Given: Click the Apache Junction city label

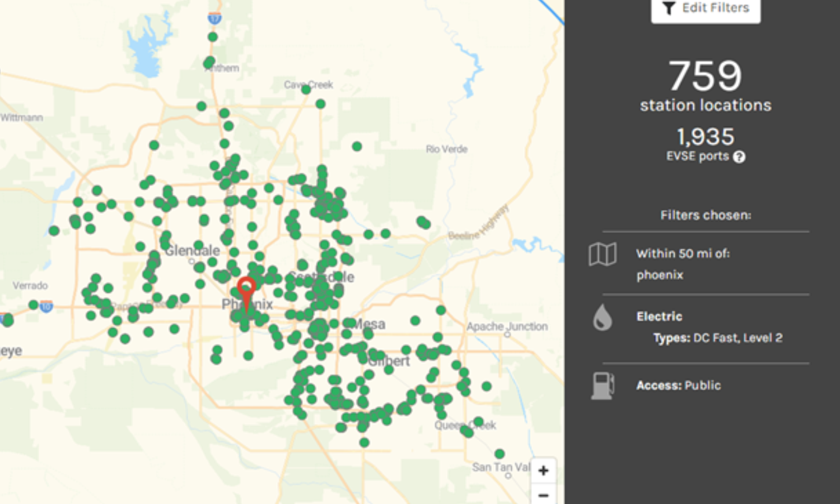Looking at the screenshot, I should click(x=507, y=326).
